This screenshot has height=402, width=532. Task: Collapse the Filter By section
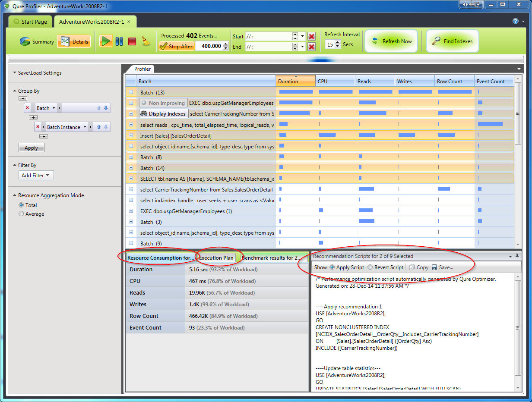coord(15,165)
